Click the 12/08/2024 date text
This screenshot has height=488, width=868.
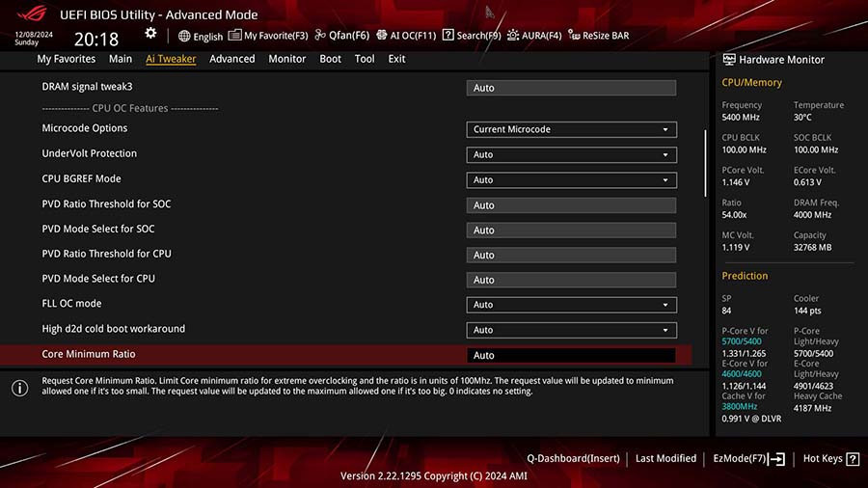pos(34,35)
